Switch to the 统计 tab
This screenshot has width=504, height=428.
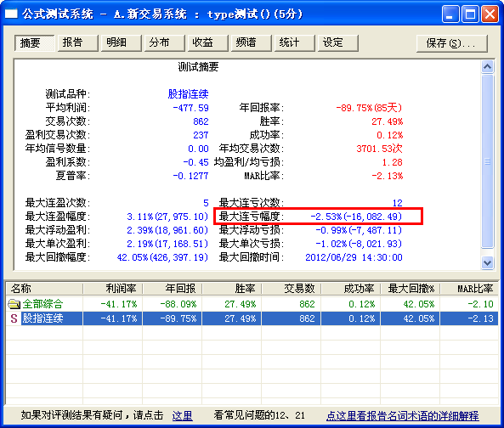click(x=295, y=42)
